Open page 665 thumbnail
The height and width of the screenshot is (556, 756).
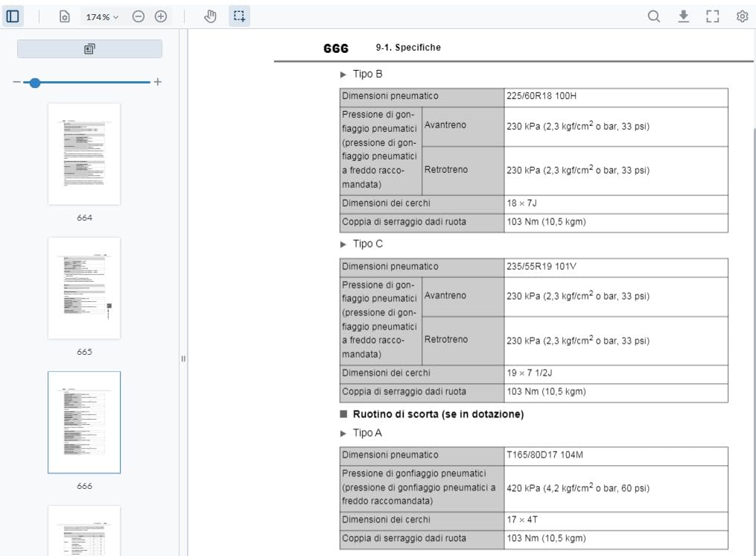pyautogui.click(x=84, y=288)
